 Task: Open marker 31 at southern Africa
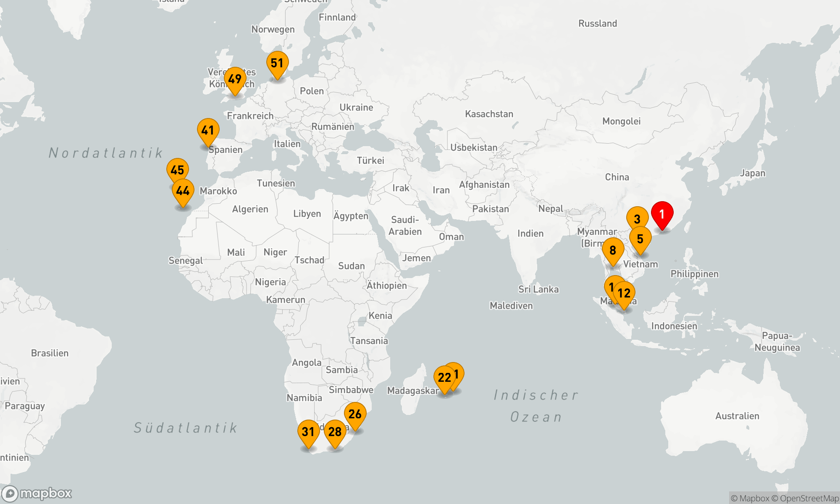[308, 432]
